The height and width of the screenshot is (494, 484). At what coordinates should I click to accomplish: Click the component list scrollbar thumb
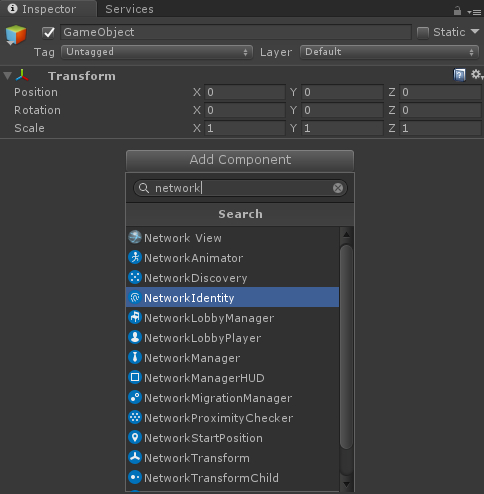[x=346, y=347]
